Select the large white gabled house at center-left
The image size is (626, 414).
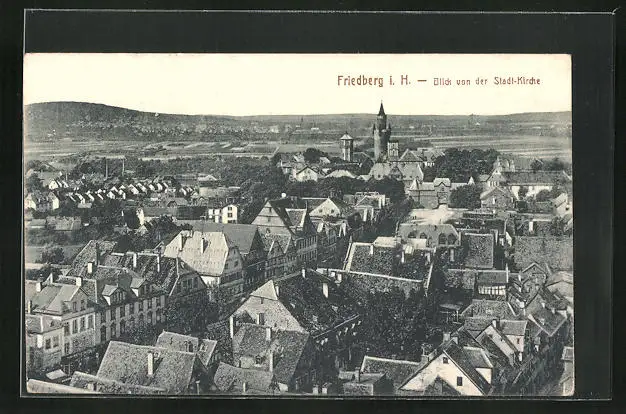pyautogui.click(x=205, y=256)
